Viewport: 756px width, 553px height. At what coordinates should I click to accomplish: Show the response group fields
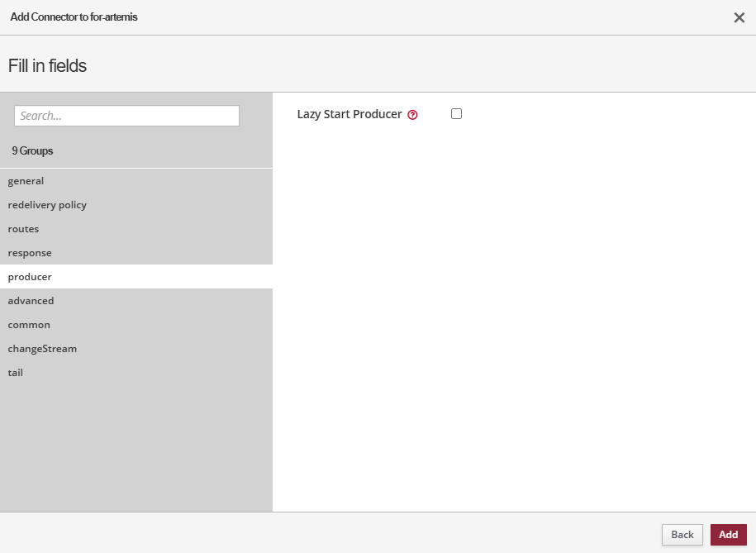[30, 253]
